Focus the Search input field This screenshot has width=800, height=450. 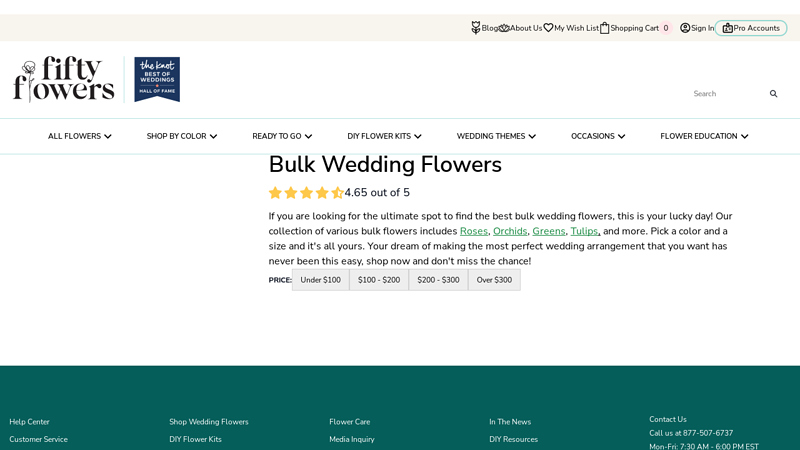(727, 93)
